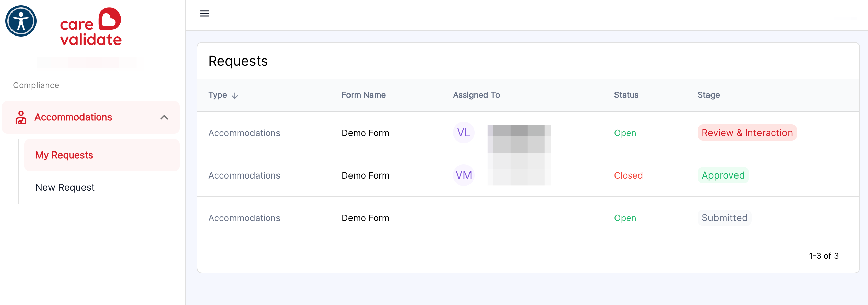Toggle the hamburger menu icon

[x=205, y=14]
